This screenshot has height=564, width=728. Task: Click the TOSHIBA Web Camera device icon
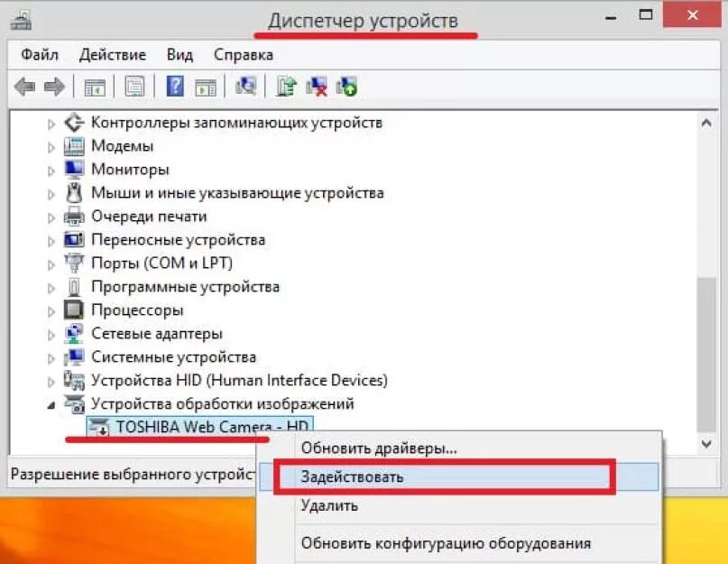pyautogui.click(x=98, y=427)
